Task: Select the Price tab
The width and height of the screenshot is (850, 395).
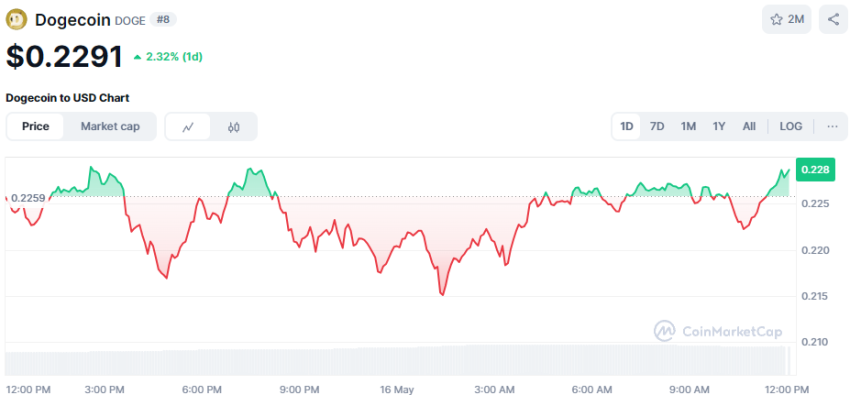Action: (x=35, y=126)
